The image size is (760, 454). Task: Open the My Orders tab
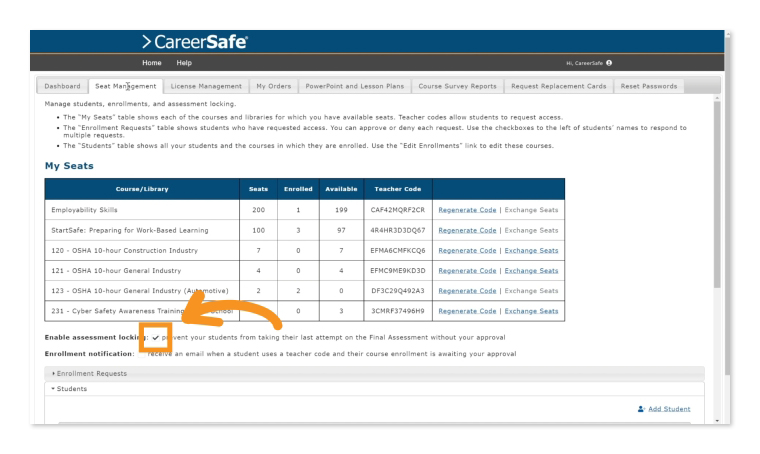[274, 86]
